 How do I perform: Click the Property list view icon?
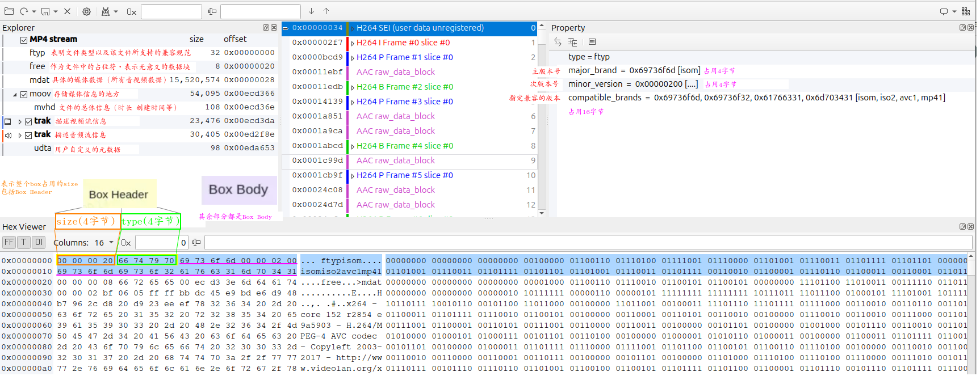click(x=592, y=42)
